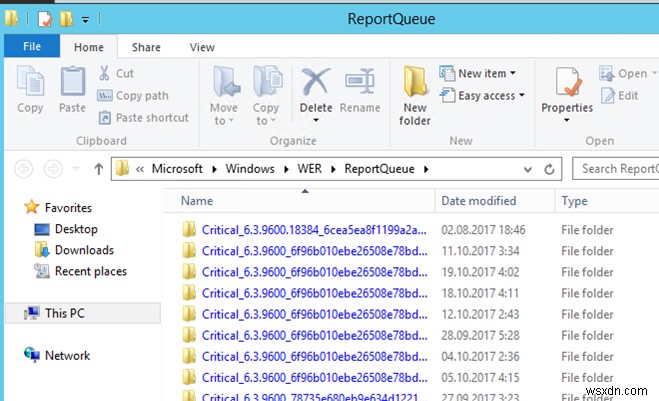Sort by Type column header
The image size is (659, 401).
click(x=607, y=201)
